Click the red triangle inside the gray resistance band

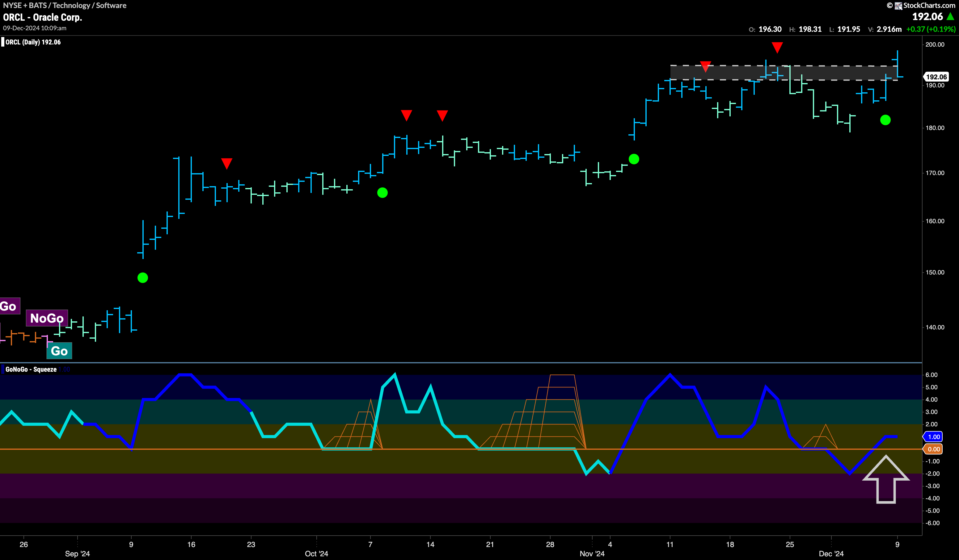click(x=706, y=67)
